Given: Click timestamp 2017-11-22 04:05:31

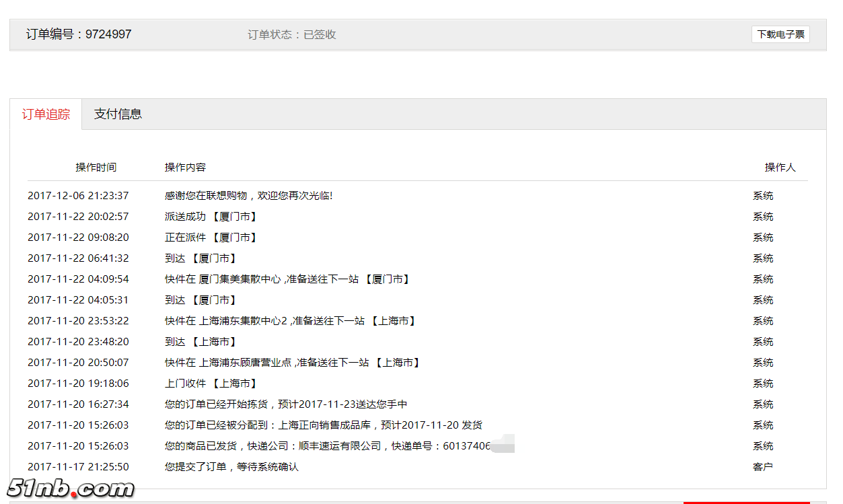Looking at the screenshot, I should coord(78,300).
